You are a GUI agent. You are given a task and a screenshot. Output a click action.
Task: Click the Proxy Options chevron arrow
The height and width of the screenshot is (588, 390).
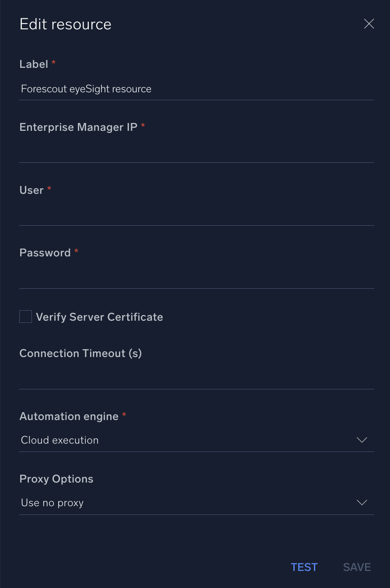point(362,503)
